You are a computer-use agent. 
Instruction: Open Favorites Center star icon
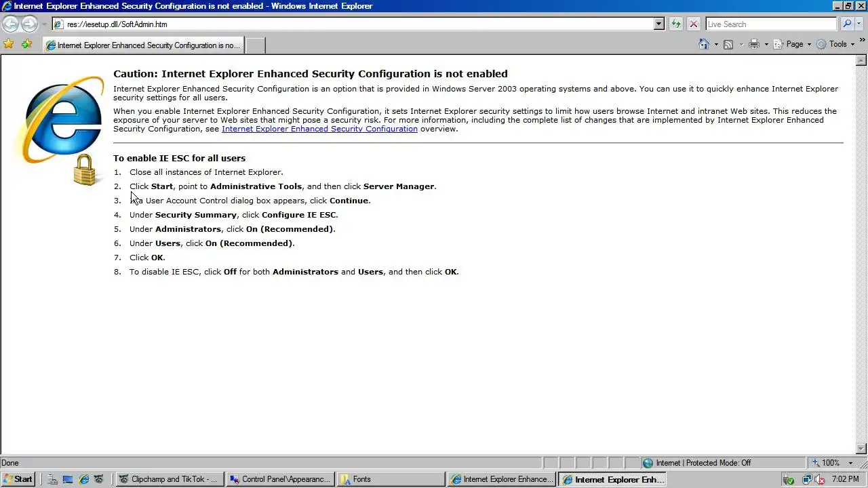(9, 44)
